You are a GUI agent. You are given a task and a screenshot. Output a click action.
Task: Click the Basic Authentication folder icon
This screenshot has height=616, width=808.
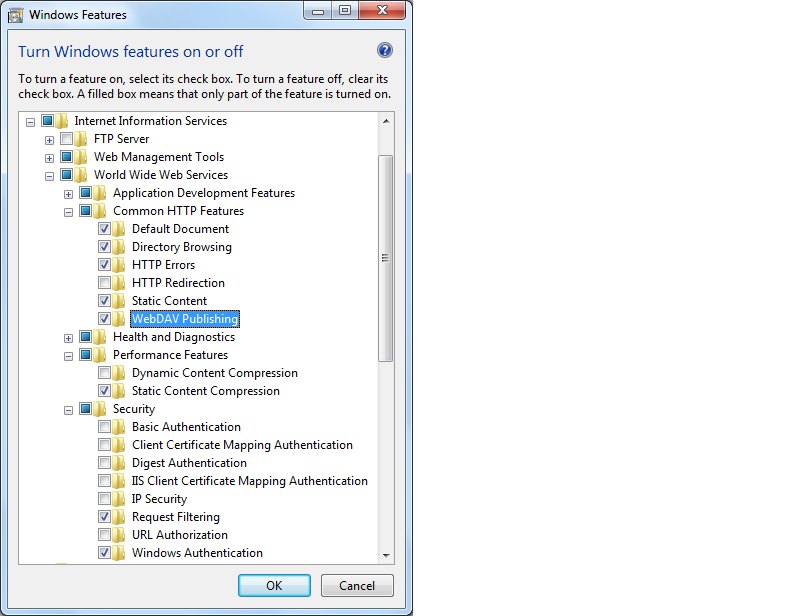119,427
